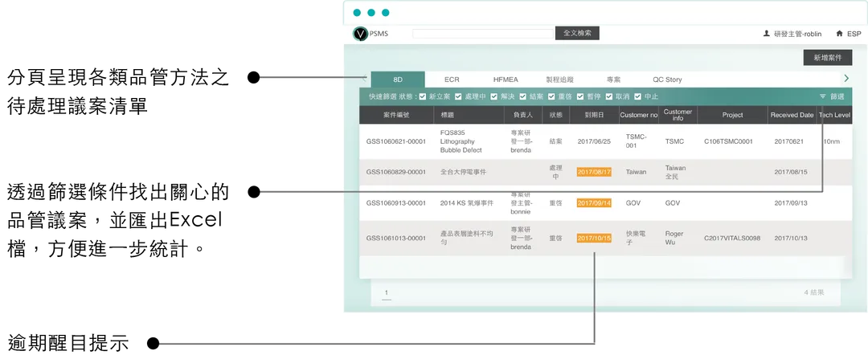Switch to the ECR tab
The height and width of the screenshot is (355, 868).
click(452, 80)
